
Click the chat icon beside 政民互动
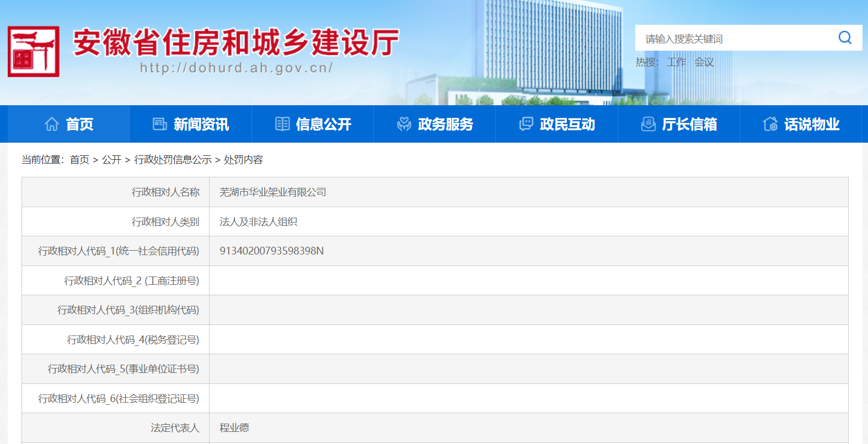coord(526,124)
